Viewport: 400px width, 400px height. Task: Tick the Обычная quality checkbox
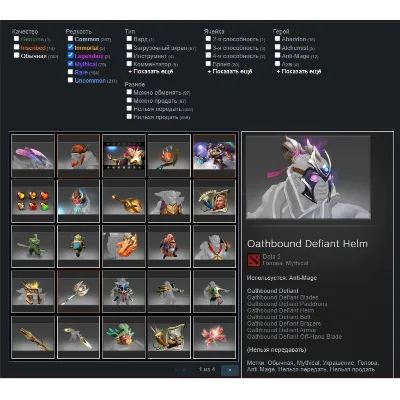[x=16, y=55]
